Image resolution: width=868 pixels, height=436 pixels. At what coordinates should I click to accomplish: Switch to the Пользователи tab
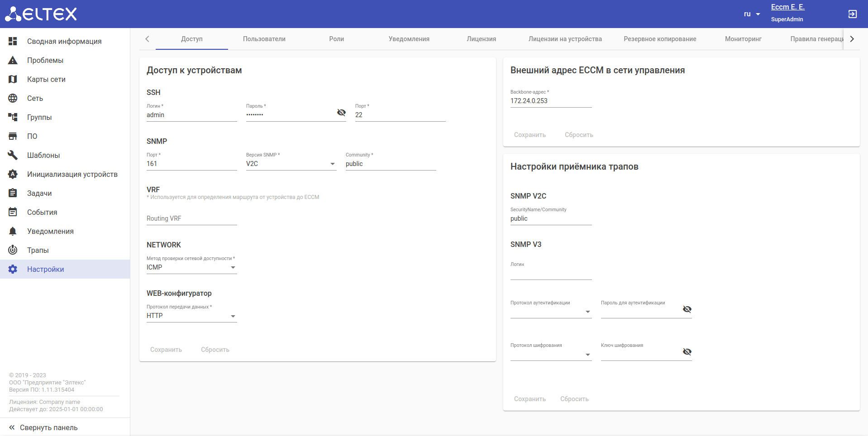264,39
